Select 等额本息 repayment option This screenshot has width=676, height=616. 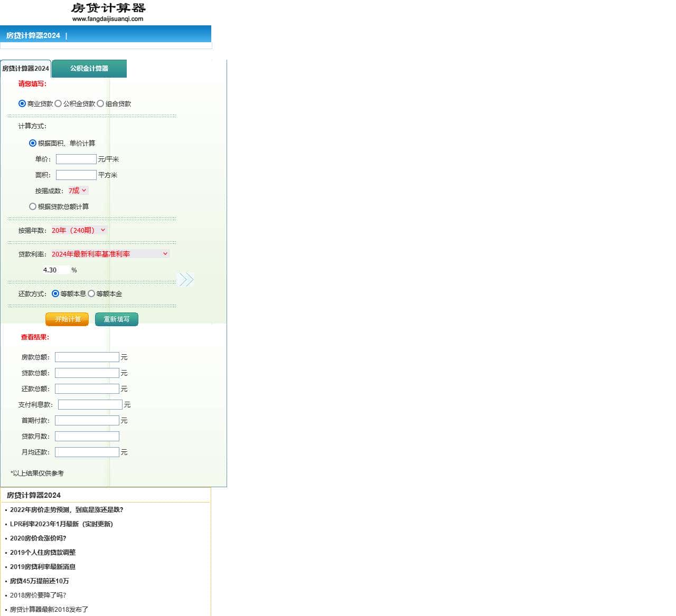tap(55, 293)
